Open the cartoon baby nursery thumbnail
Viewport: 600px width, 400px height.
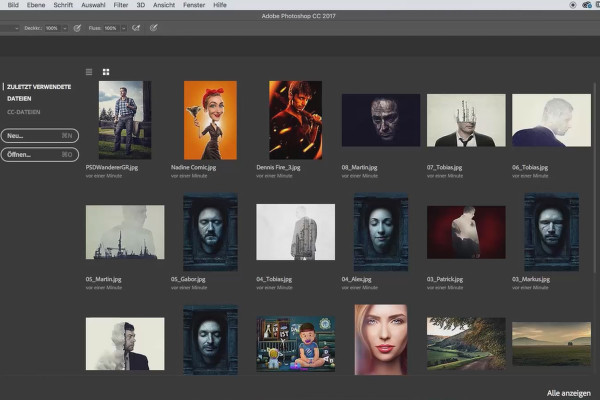pyautogui.click(x=295, y=344)
